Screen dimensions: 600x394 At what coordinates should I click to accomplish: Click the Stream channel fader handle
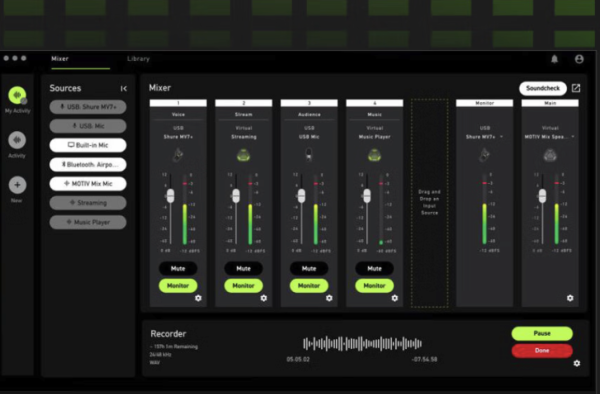tap(236, 196)
